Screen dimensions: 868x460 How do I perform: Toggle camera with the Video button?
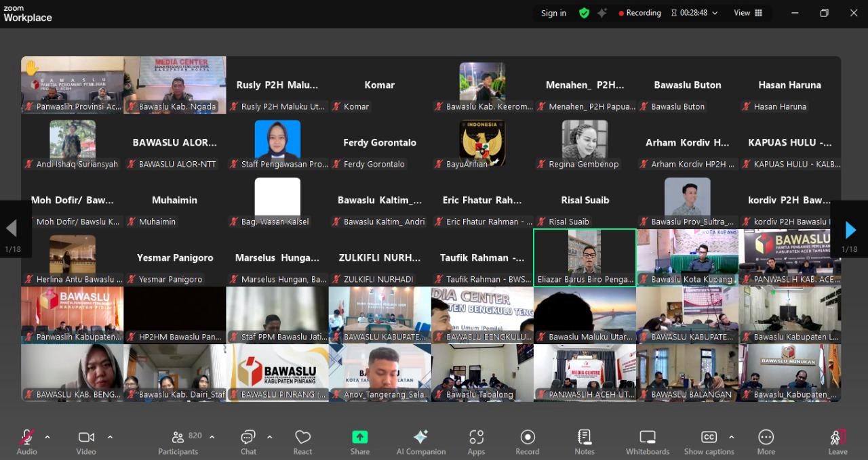click(86, 442)
